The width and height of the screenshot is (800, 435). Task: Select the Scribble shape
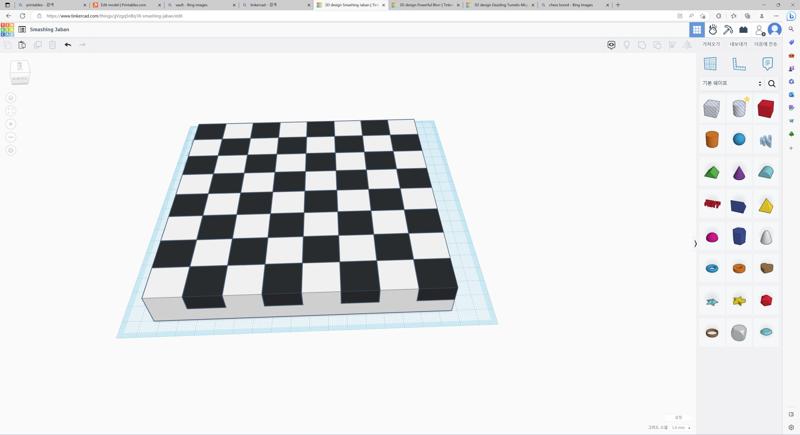766,140
